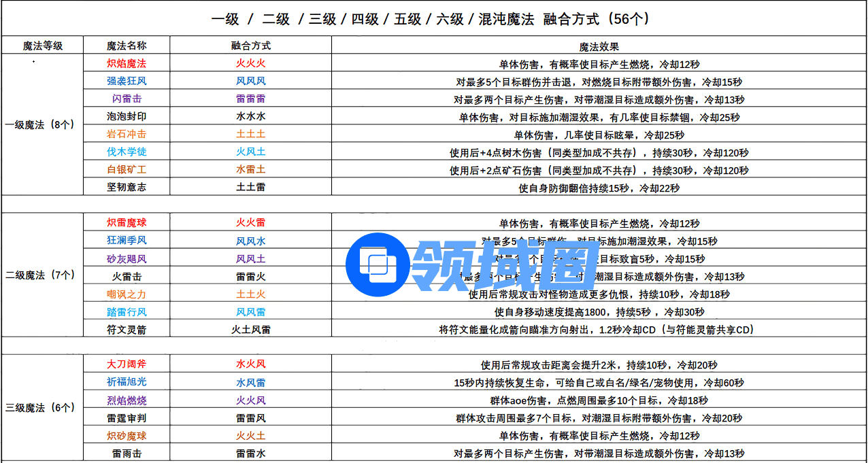
Task: Select the 水雷土 fusion formula cell
Action: click(250, 169)
